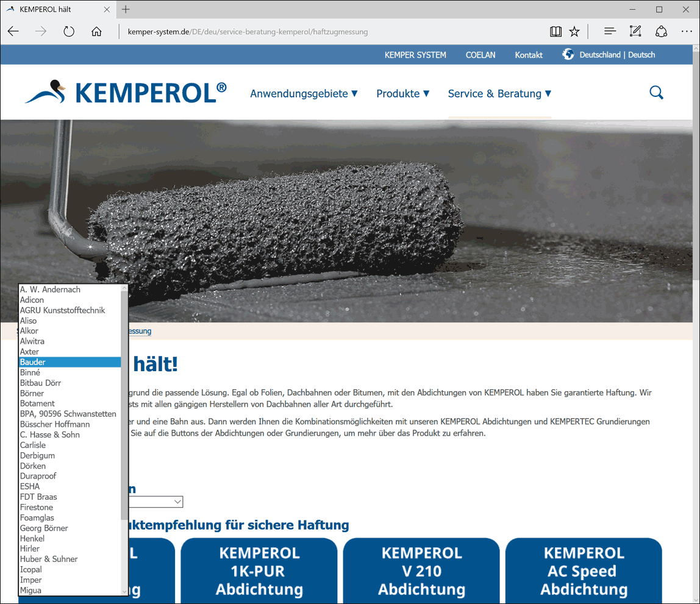Select Büsscher Hoffmann option
The image size is (700, 604).
coord(70,424)
